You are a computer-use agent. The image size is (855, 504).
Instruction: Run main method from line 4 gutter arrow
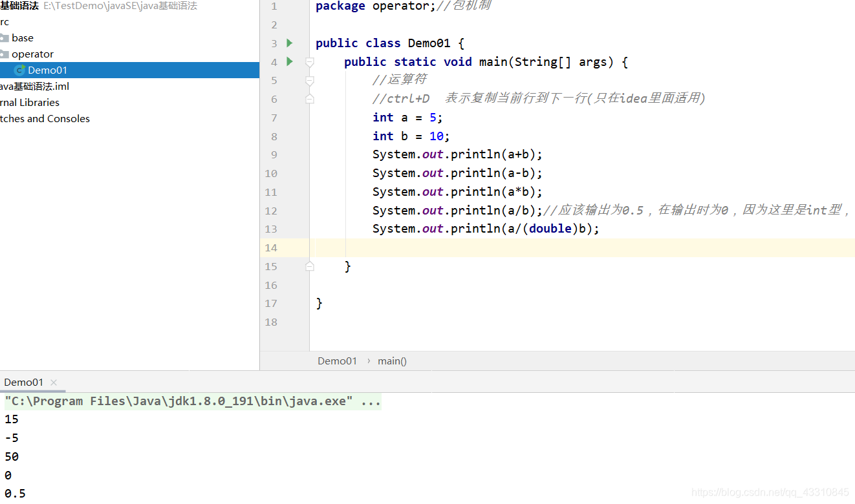coord(289,61)
